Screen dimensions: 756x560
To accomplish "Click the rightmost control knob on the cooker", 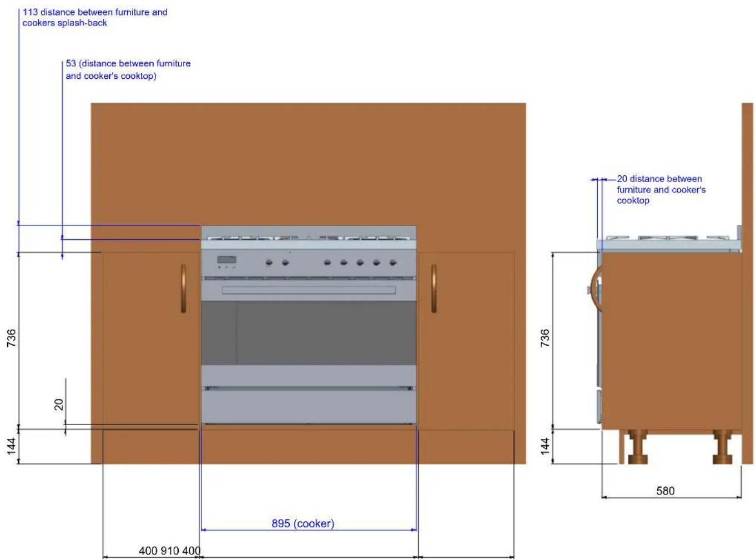I will [x=393, y=263].
